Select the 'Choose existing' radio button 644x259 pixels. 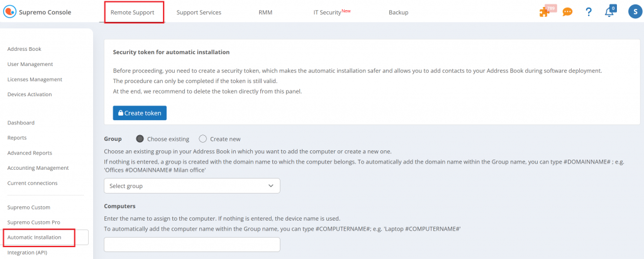140,139
